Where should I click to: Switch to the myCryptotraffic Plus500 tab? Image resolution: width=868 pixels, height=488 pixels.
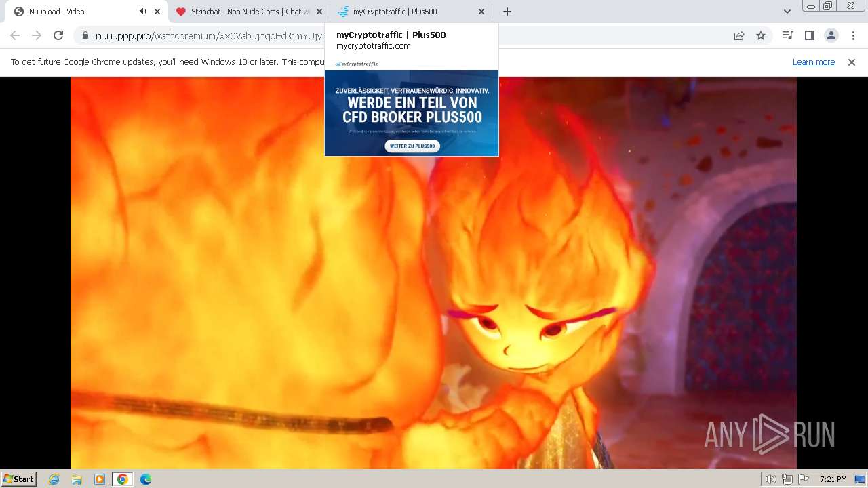pyautogui.click(x=412, y=12)
